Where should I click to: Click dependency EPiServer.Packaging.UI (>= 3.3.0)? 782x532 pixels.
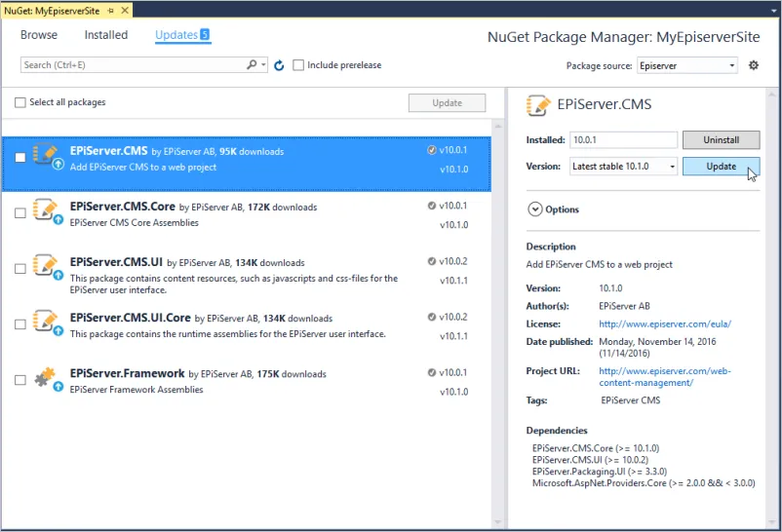click(x=600, y=472)
